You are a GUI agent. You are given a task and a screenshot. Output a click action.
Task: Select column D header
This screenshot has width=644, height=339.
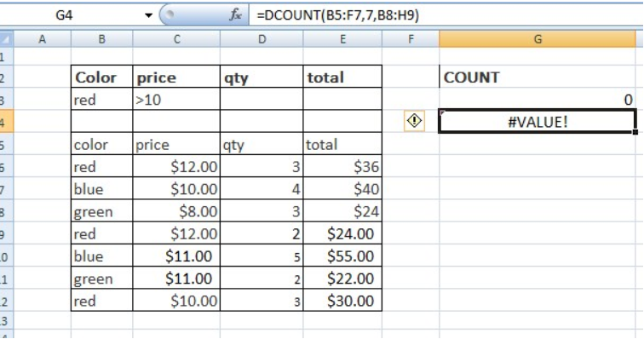[262, 39]
